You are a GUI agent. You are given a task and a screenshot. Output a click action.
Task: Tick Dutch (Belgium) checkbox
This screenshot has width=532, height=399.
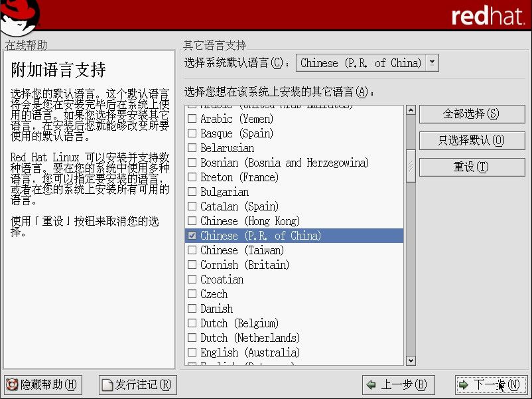click(192, 323)
